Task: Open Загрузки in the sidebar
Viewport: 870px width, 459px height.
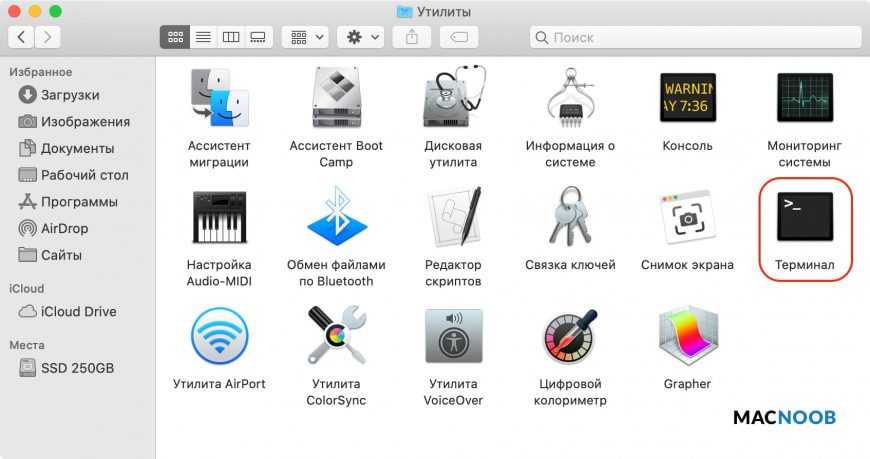Action: 59,95
